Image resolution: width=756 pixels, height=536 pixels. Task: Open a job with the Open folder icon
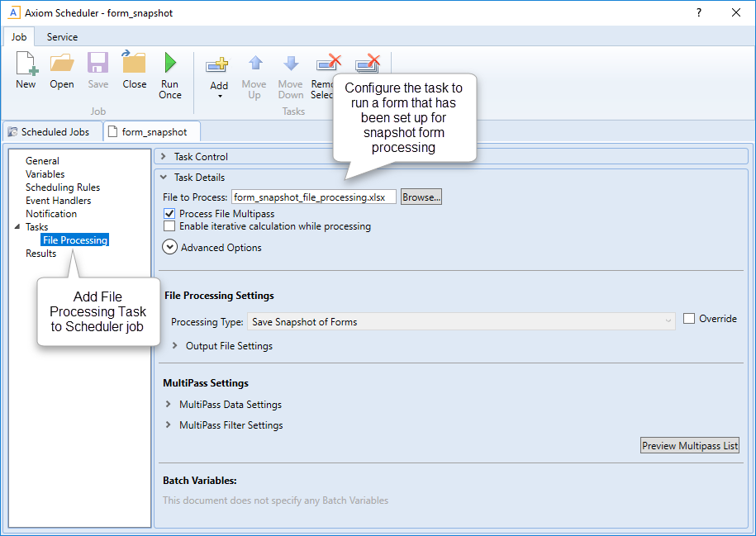62,64
